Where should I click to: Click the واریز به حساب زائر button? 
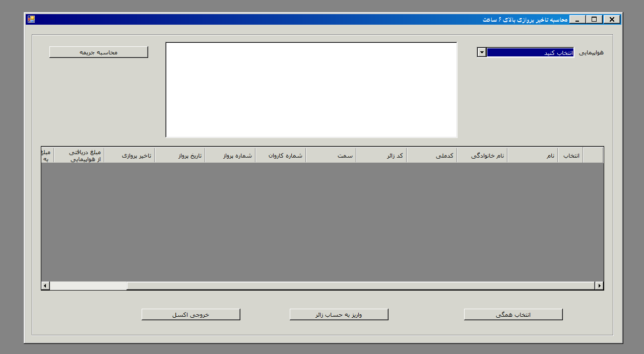[339, 315]
